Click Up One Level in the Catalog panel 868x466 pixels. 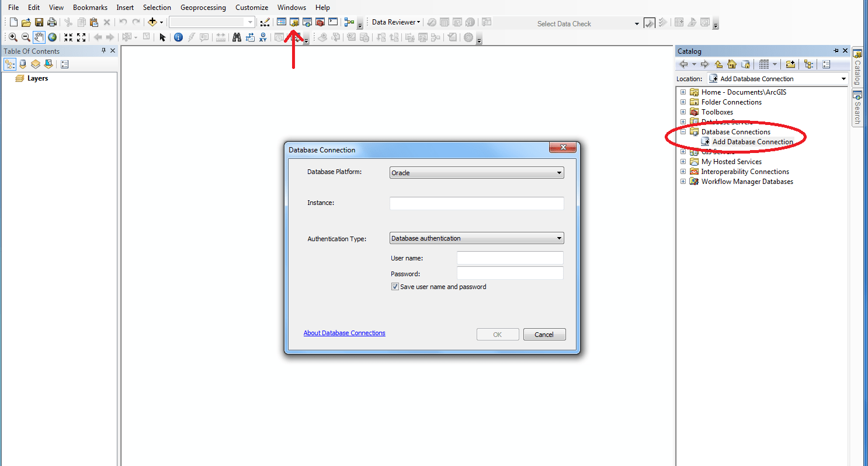(718, 64)
